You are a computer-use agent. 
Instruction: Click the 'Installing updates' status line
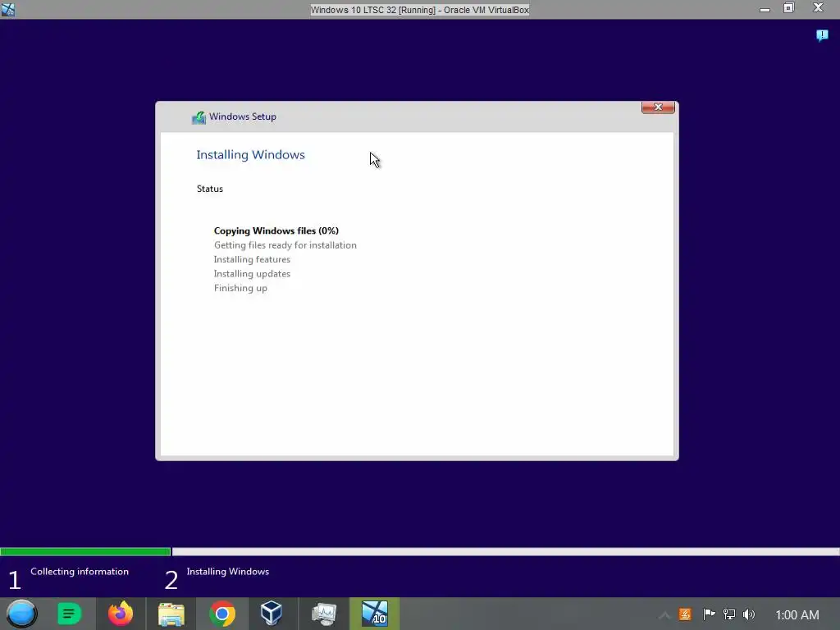(x=252, y=274)
